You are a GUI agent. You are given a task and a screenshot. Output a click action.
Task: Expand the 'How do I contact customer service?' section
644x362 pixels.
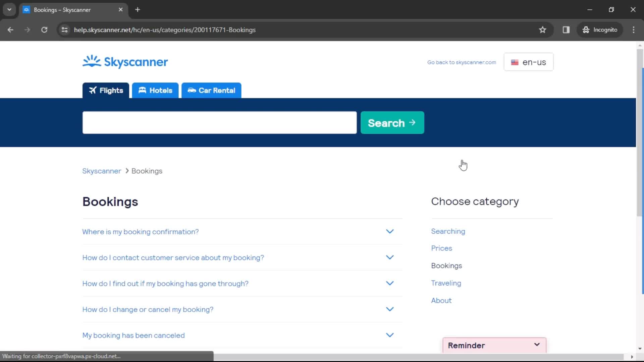click(x=390, y=257)
